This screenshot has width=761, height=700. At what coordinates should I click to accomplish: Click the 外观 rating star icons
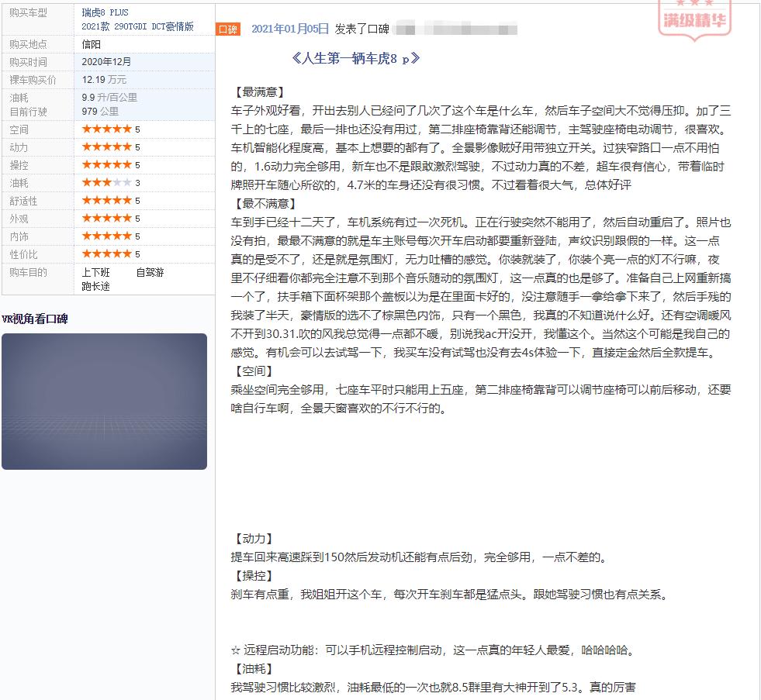coord(106,219)
